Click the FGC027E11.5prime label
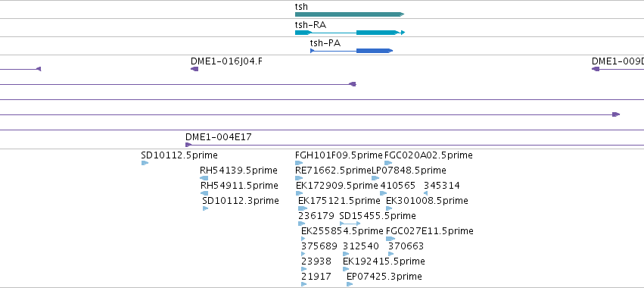644x288 pixels. (x=430, y=231)
